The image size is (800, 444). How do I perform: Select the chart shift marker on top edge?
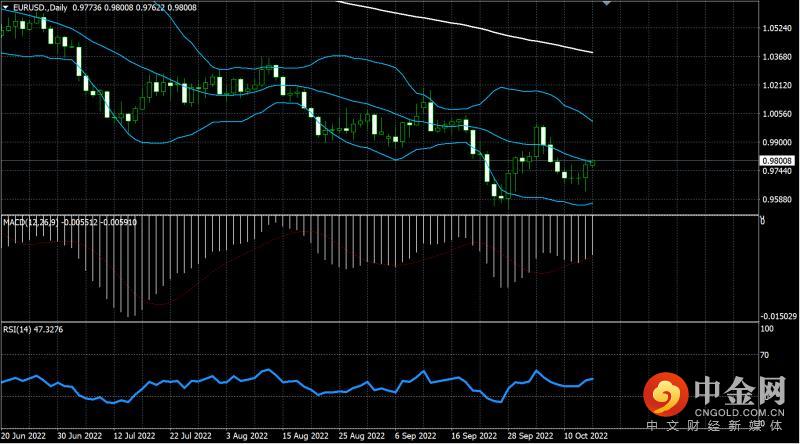click(606, 3)
